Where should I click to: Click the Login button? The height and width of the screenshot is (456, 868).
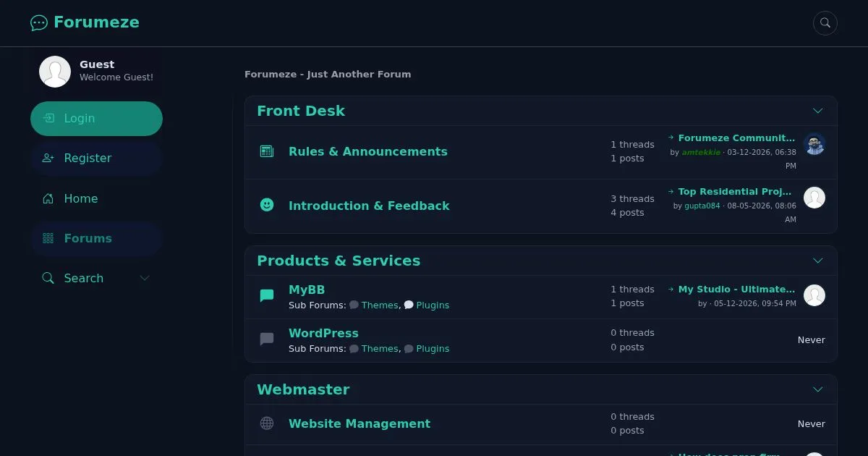point(96,119)
